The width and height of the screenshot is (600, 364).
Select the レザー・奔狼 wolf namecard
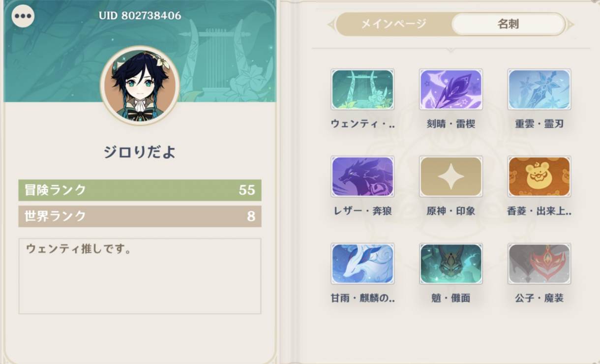362,177
